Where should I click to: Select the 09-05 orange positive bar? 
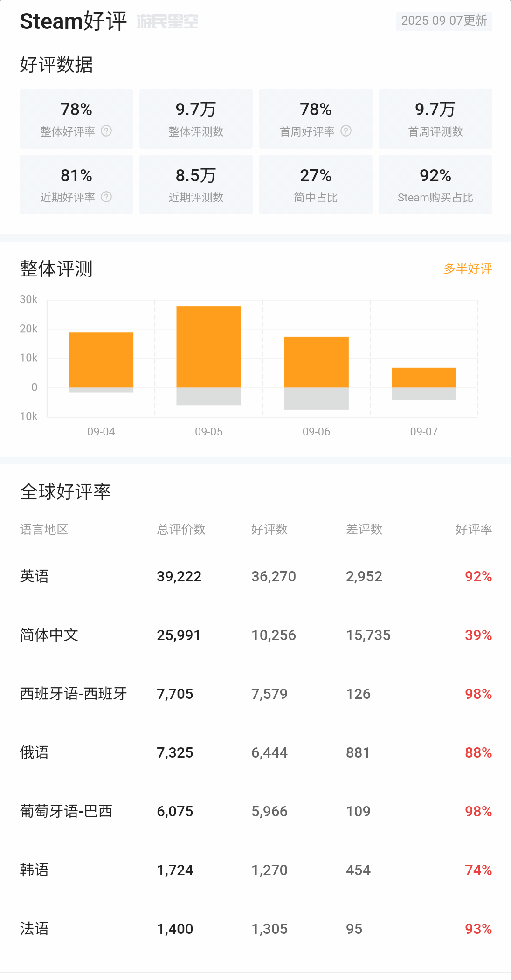(208, 346)
